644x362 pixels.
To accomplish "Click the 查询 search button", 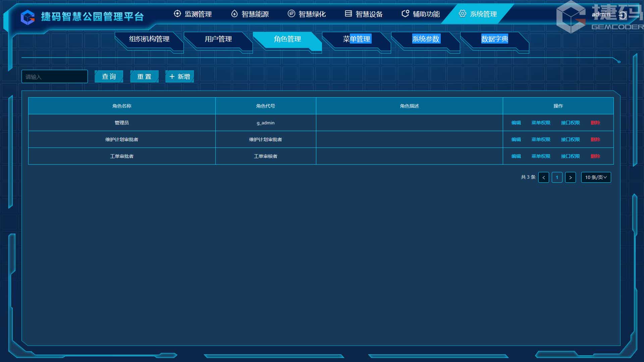I will point(109,77).
